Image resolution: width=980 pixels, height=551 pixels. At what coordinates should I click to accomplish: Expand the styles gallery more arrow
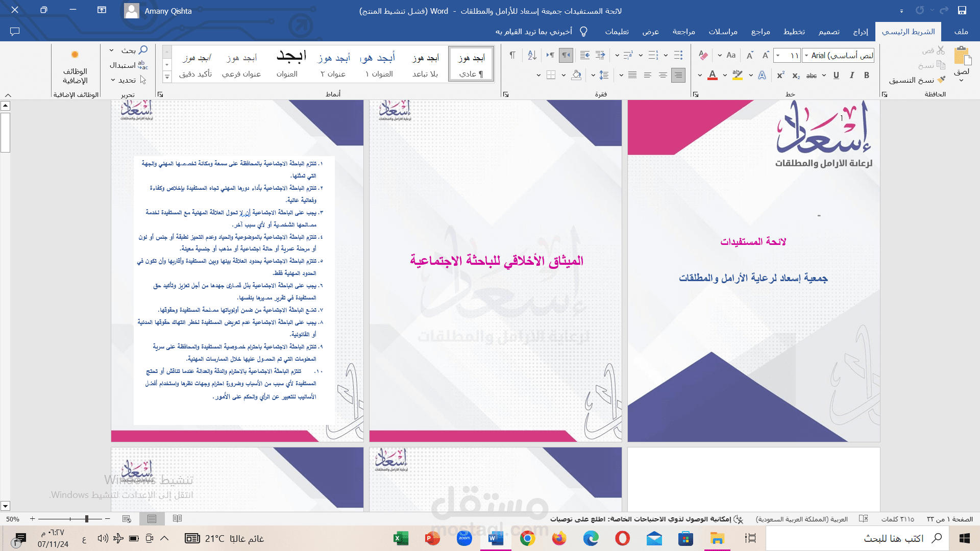(167, 77)
